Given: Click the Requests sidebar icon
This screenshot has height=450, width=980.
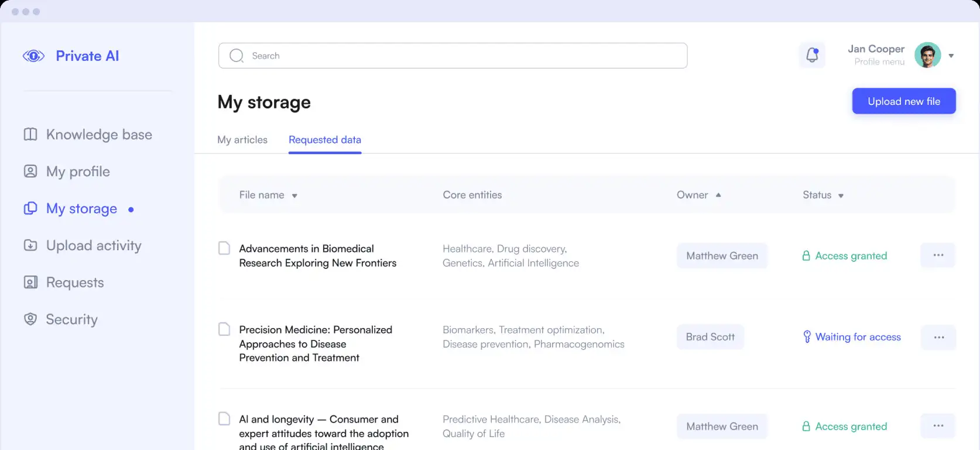Looking at the screenshot, I should (x=30, y=282).
